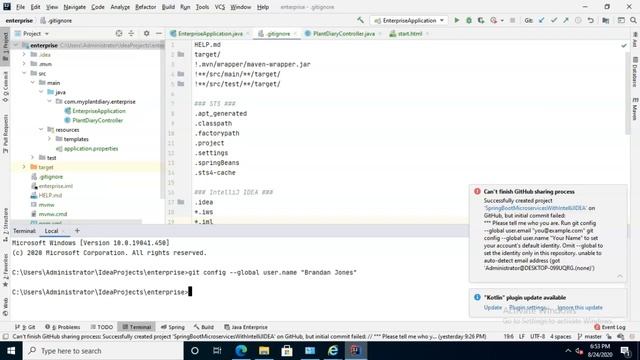
Task: Collapse the GitHub sharing notification
Action: [620, 276]
